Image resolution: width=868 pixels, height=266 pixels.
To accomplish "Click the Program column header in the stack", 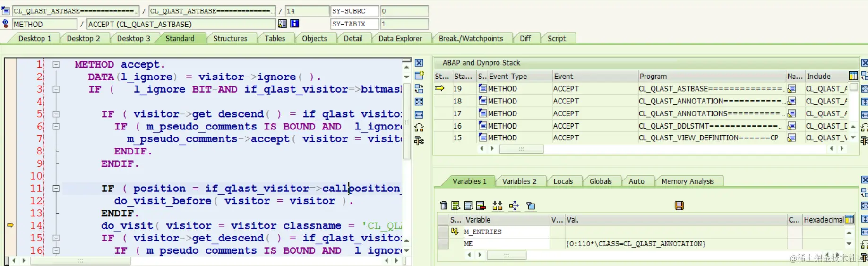I will (711, 76).
